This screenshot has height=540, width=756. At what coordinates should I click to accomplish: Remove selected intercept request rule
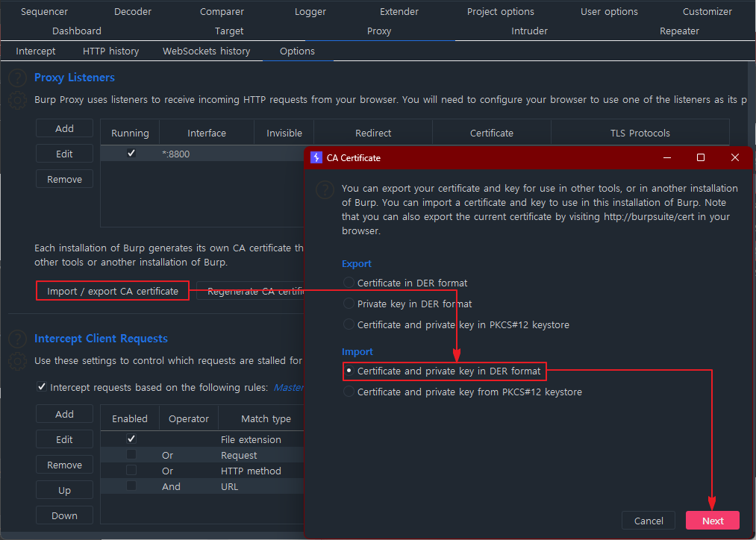(x=65, y=465)
